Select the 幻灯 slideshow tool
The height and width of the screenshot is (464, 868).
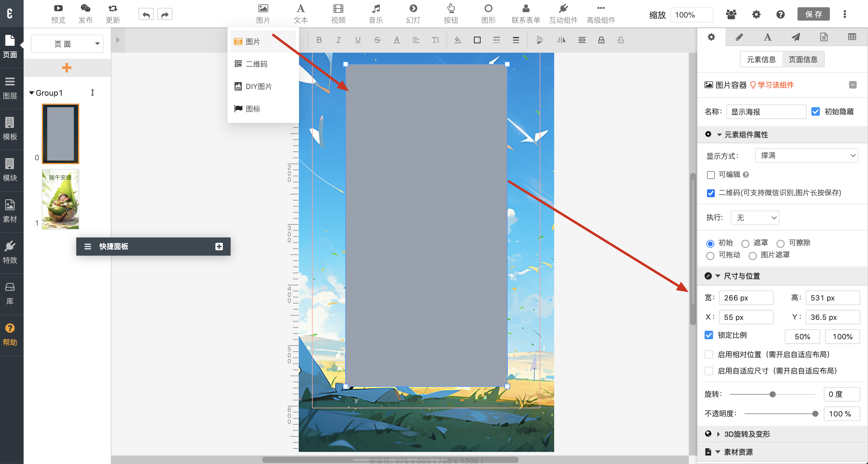pyautogui.click(x=413, y=14)
